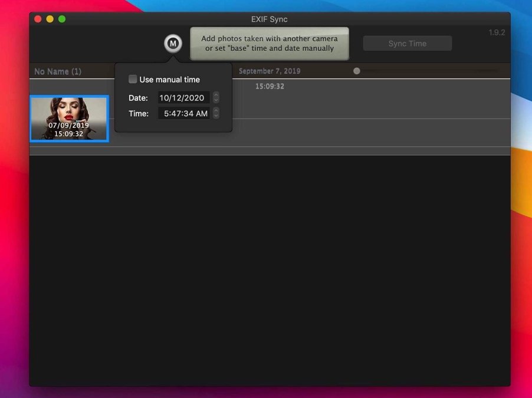Click the Date field showing 10/12/2020

(183, 98)
